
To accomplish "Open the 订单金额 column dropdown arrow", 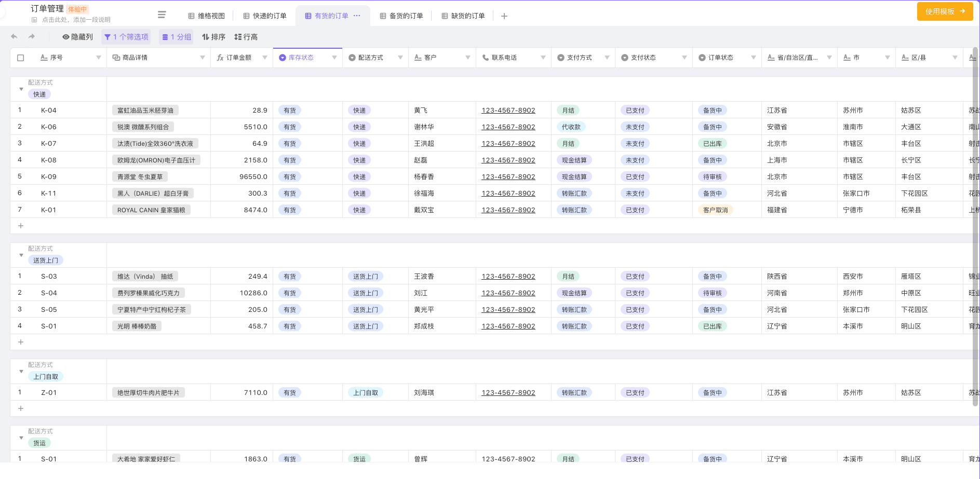I will tap(264, 58).
